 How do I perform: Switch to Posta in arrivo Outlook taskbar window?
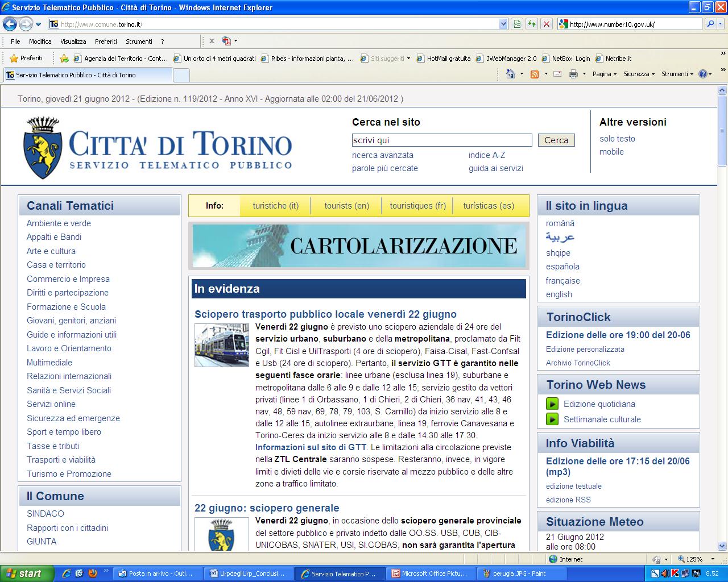157,573
